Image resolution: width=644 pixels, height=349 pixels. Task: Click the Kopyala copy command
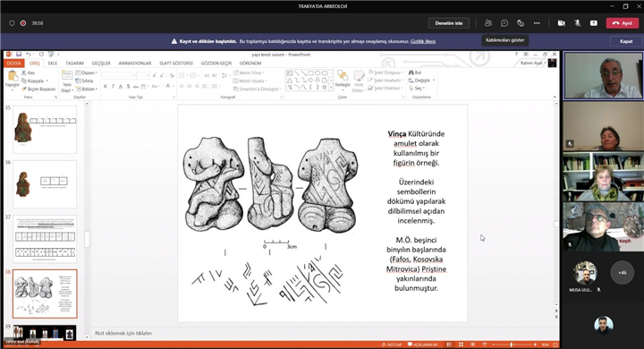35,81
